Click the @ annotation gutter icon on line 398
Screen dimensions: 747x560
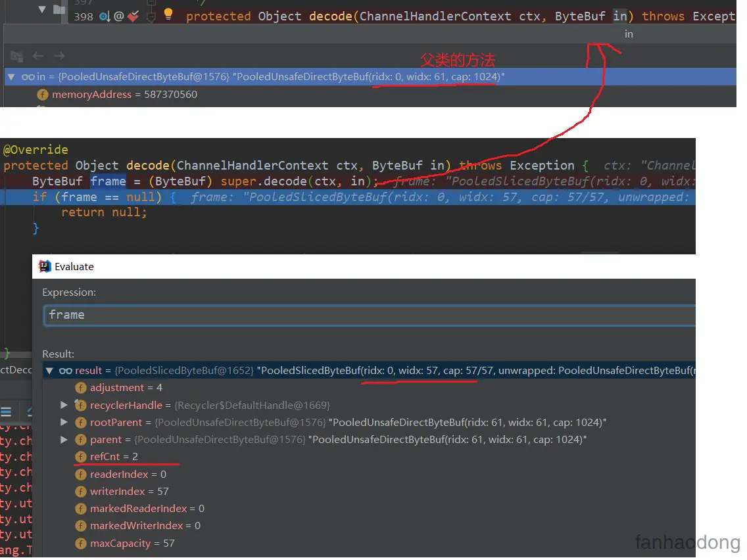pyautogui.click(x=118, y=16)
